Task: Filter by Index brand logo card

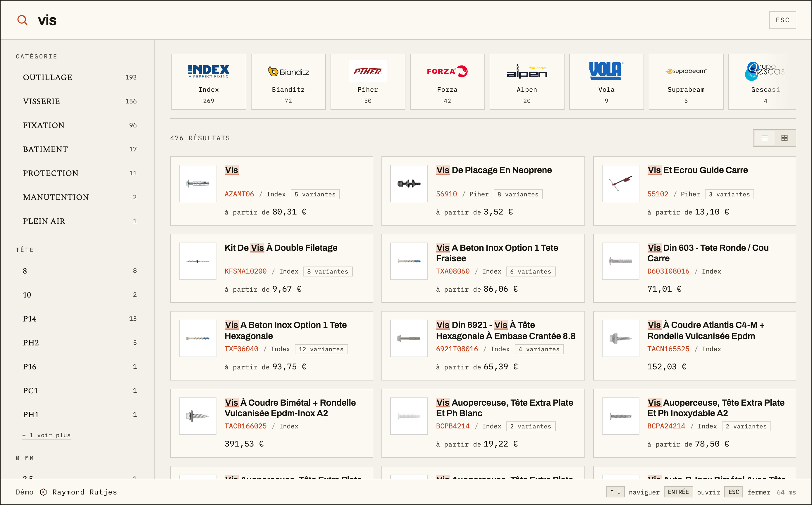Action: tap(209, 82)
